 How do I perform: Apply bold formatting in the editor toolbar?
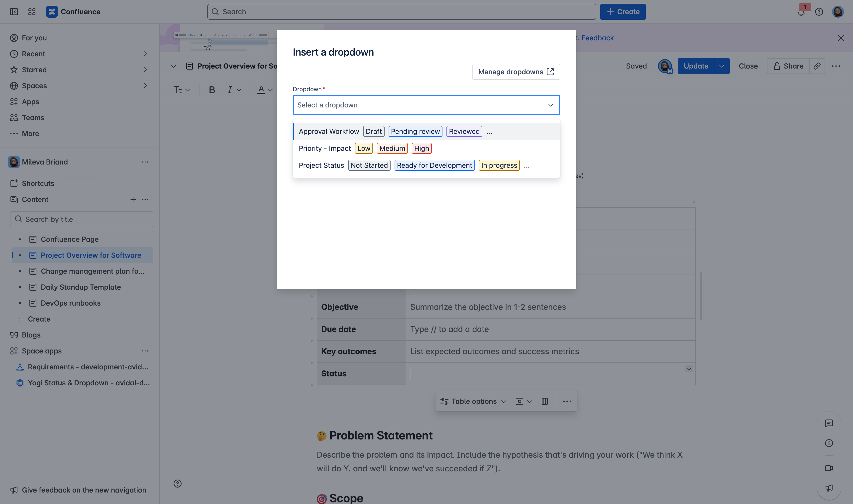click(212, 90)
